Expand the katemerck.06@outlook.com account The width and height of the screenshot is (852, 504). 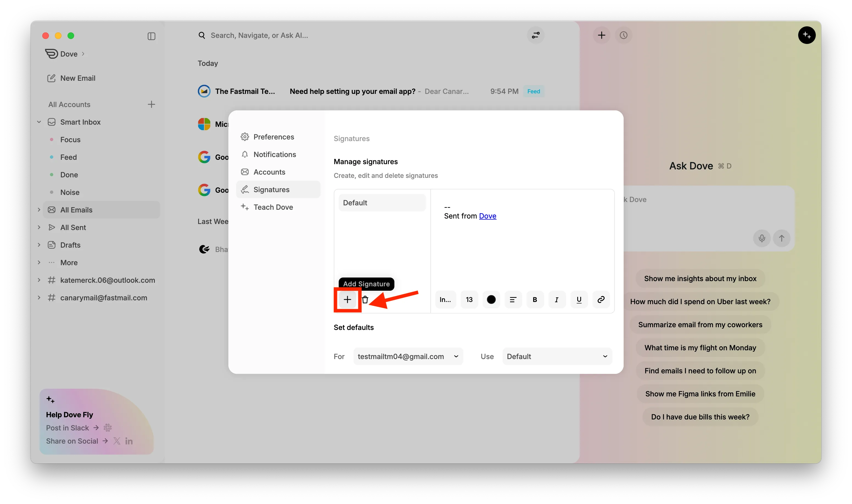point(39,280)
